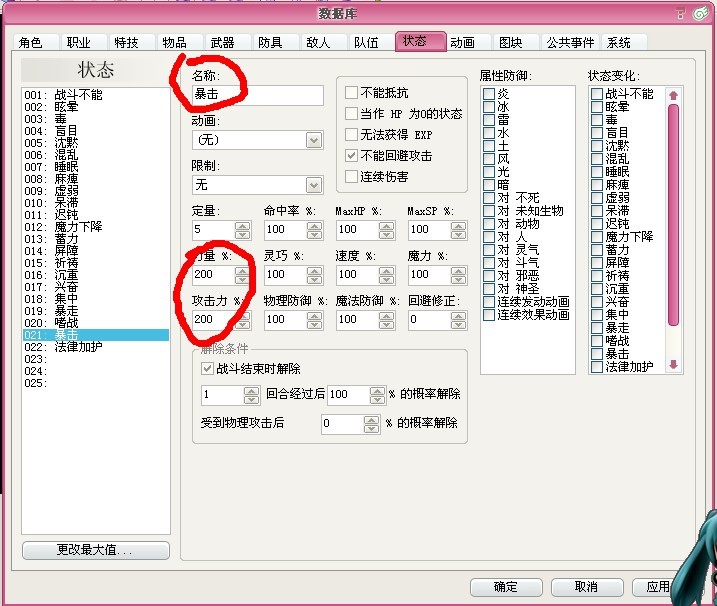This screenshot has width=717, height=606.
Task: Click the 力量 % value field showing 200
Action: click(x=214, y=274)
